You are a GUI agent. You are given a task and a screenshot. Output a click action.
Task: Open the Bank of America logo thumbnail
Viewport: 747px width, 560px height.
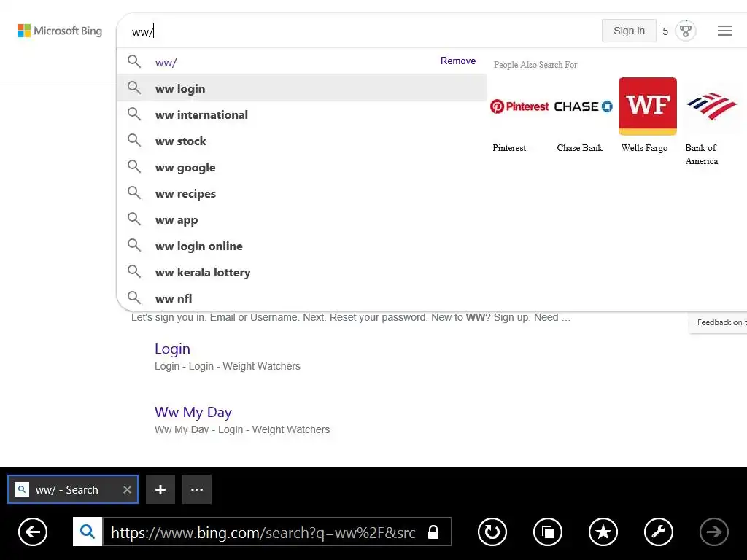pyautogui.click(x=712, y=106)
